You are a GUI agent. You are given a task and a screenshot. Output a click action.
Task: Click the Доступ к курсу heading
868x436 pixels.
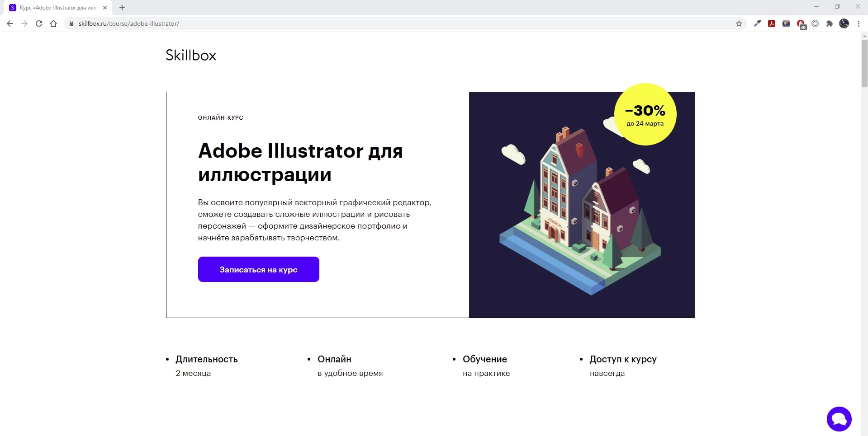tap(623, 359)
